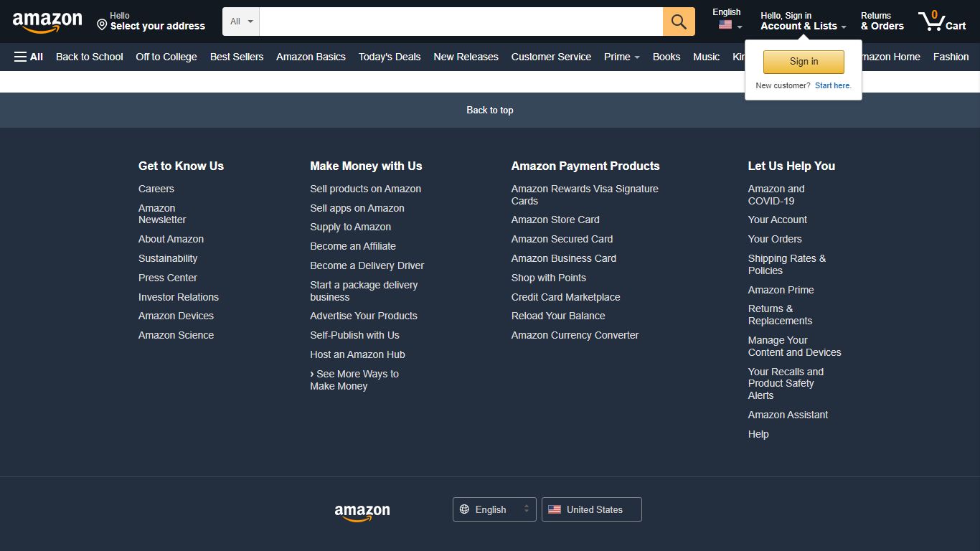Click Amazon Prime footer link

781,290
